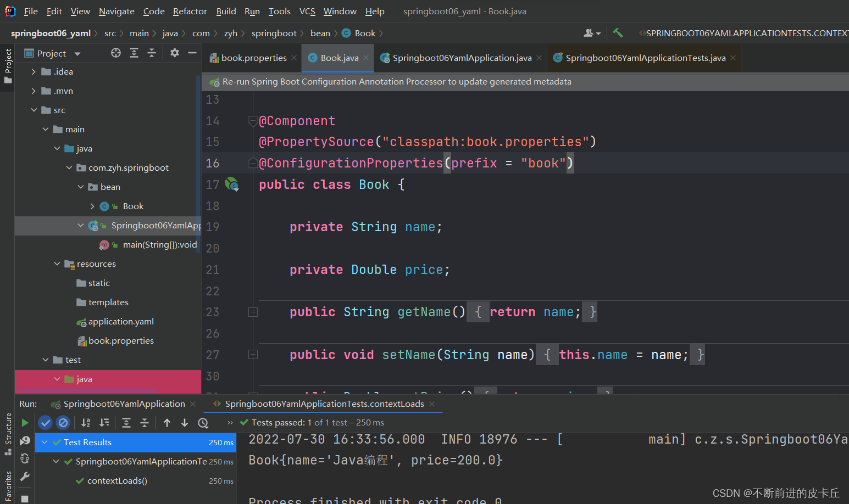Unfold collapsed getName method in gutter
Image resolution: width=849 pixels, height=504 pixels.
click(253, 312)
